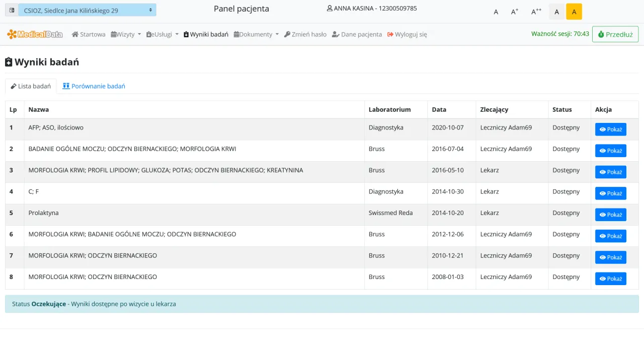The height and width of the screenshot is (341, 644).
Task: Select the Startowa home icon
Action: click(74, 35)
